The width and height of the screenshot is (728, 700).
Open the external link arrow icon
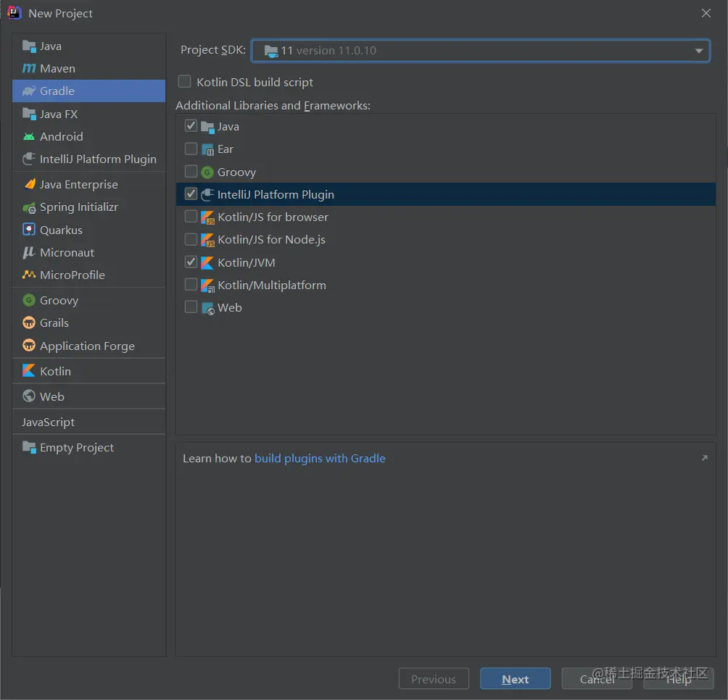704,458
